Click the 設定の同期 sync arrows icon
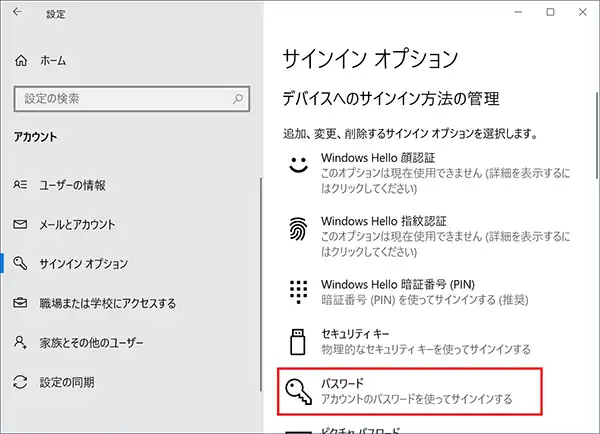600x434 pixels. [x=20, y=382]
